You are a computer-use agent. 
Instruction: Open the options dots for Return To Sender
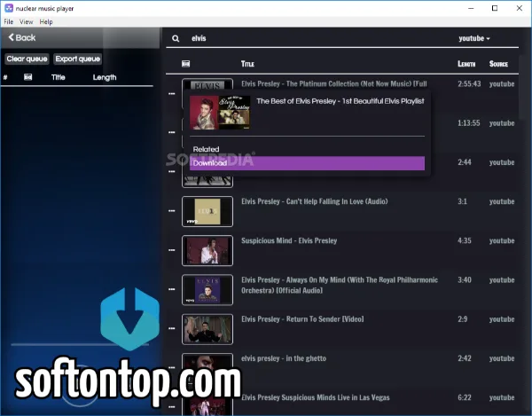pos(172,328)
